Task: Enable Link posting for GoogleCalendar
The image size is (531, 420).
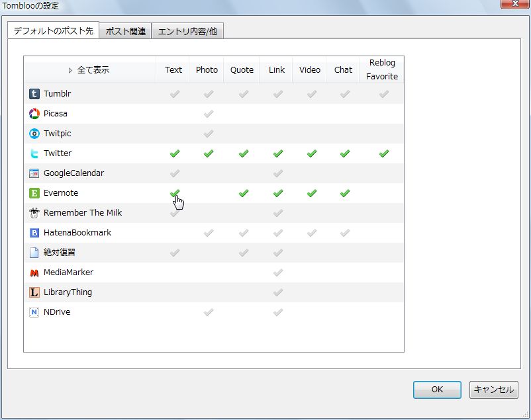Action: coord(278,173)
